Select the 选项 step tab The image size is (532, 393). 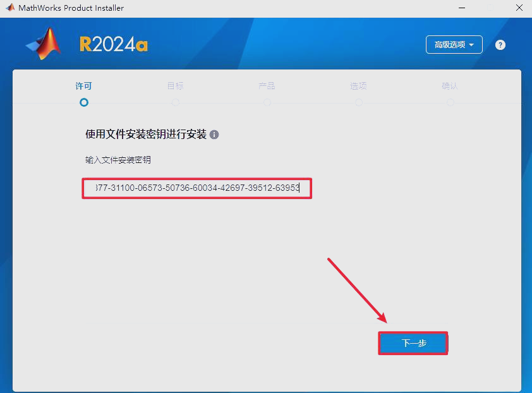[358, 86]
